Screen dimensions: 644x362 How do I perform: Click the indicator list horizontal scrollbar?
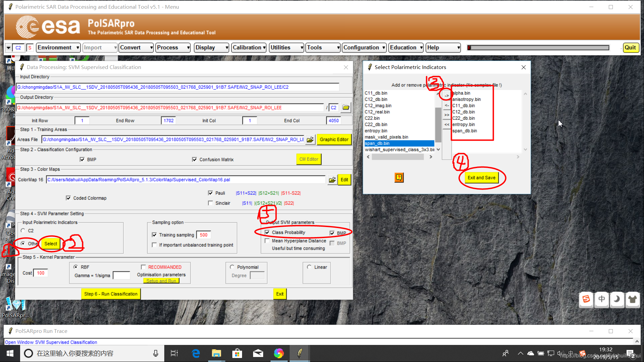point(399,157)
